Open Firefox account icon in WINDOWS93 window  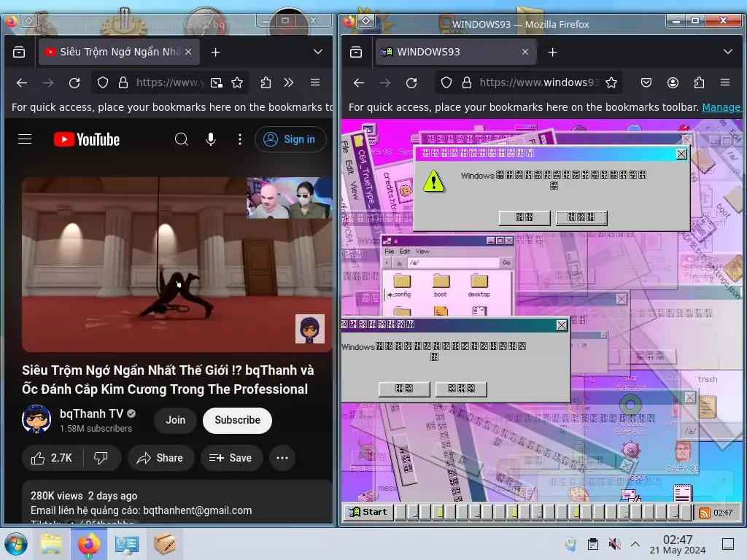pyautogui.click(x=673, y=83)
